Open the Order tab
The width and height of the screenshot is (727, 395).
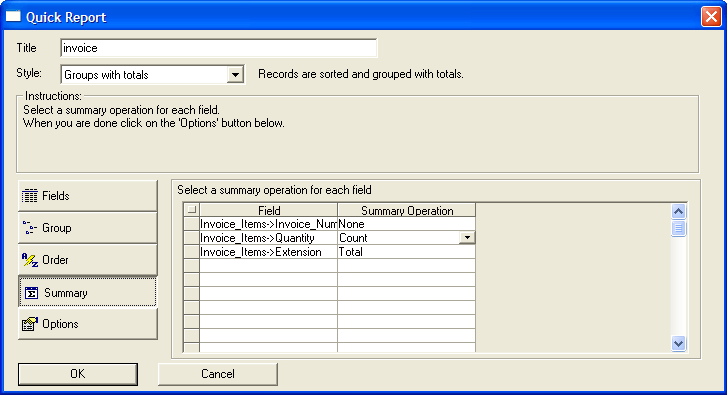88,260
